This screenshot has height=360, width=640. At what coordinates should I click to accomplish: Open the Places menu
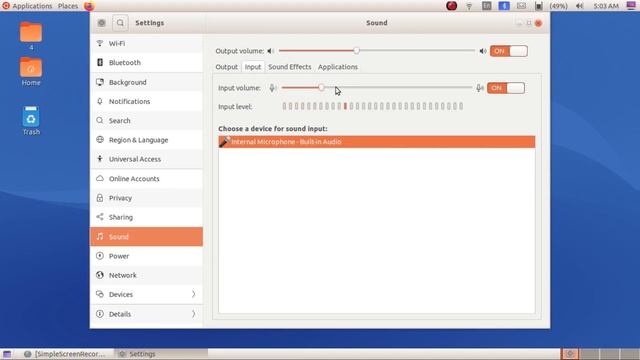point(68,6)
